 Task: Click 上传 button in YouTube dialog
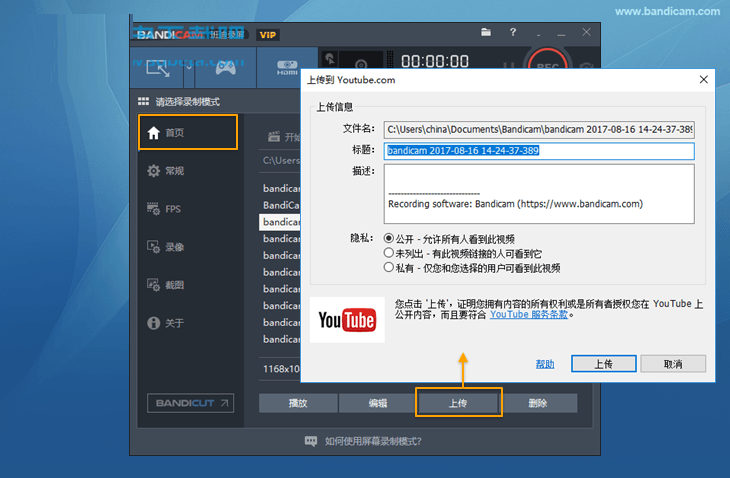(x=603, y=364)
